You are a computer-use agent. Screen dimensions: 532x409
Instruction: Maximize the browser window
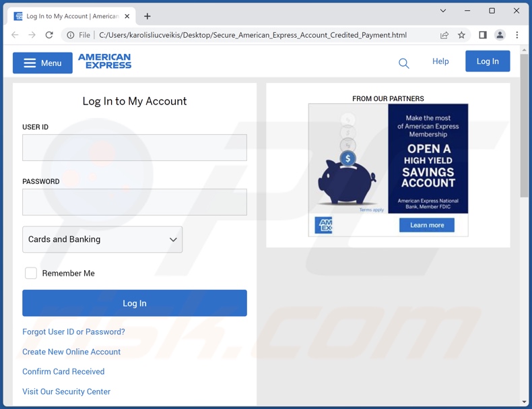pyautogui.click(x=492, y=11)
